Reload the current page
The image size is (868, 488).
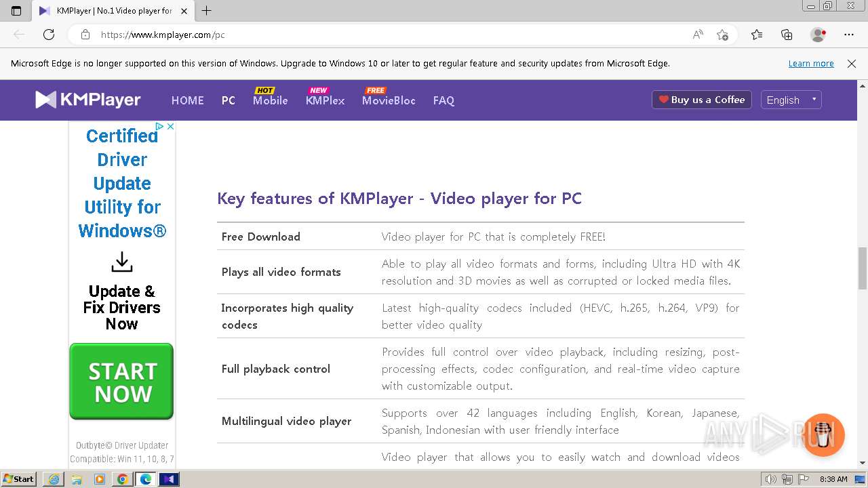[49, 35]
